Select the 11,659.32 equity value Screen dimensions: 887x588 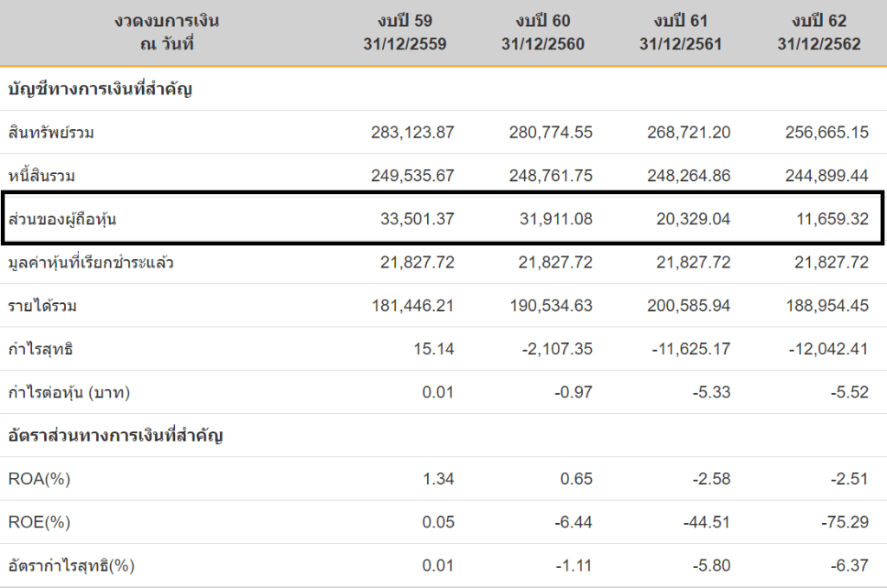[x=828, y=219]
